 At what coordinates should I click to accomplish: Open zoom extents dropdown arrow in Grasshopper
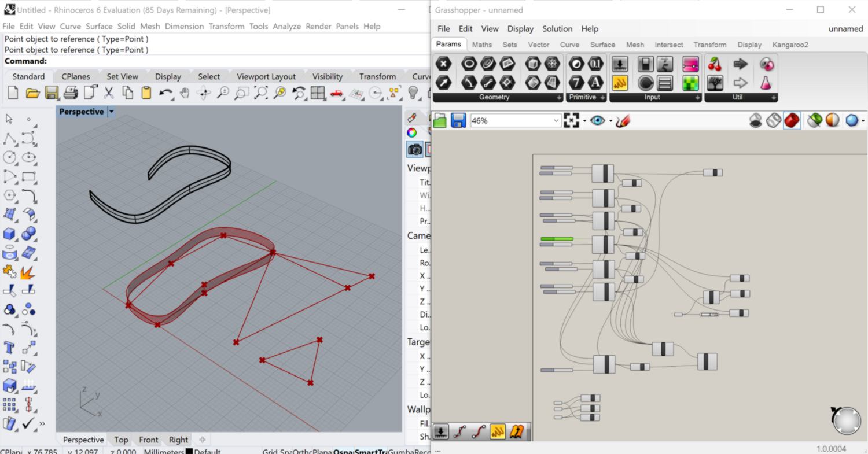(x=584, y=121)
